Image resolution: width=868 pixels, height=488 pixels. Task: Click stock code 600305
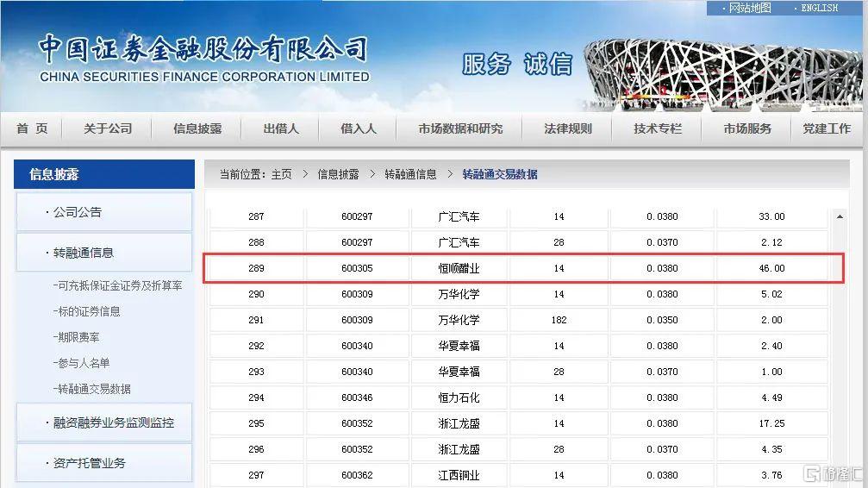(357, 269)
